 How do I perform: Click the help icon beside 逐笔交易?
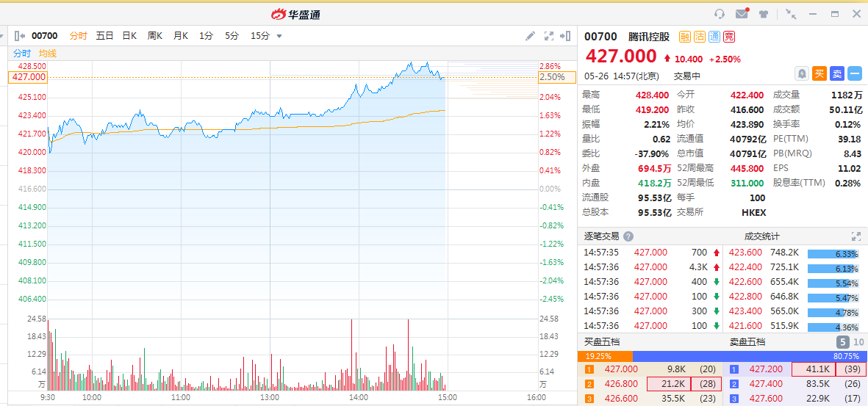[x=628, y=236]
